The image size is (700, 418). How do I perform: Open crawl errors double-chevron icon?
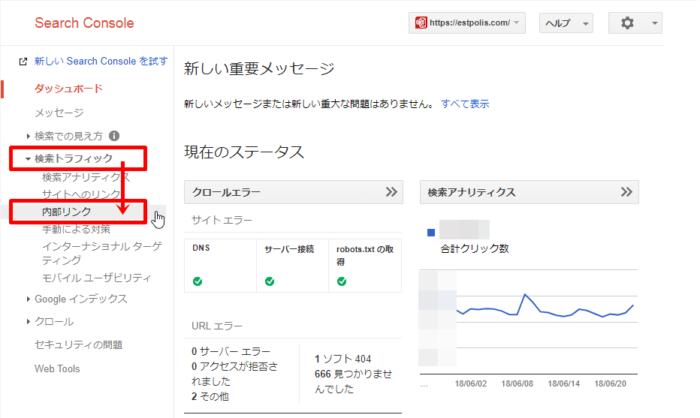point(392,192)
